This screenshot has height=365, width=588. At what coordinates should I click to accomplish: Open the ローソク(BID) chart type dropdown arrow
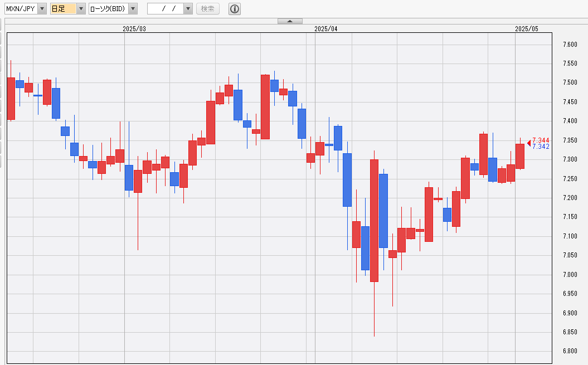133,9
